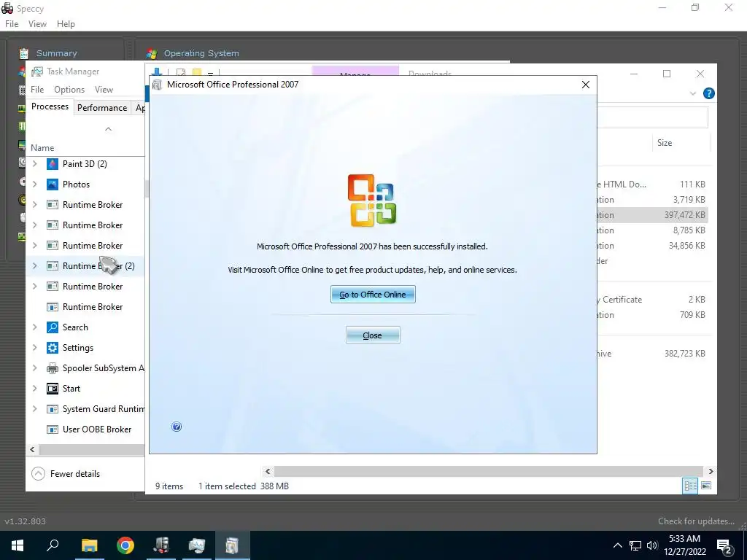Screen dimensions: 747x560
Task: Open Speccy File menu
Action: 12,24
